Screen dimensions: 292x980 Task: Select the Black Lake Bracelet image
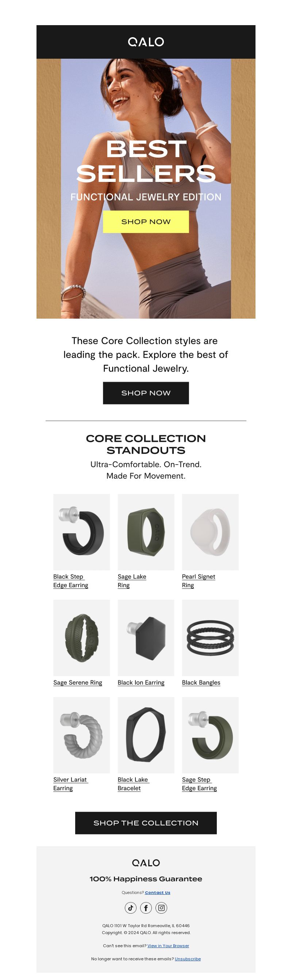146,735
